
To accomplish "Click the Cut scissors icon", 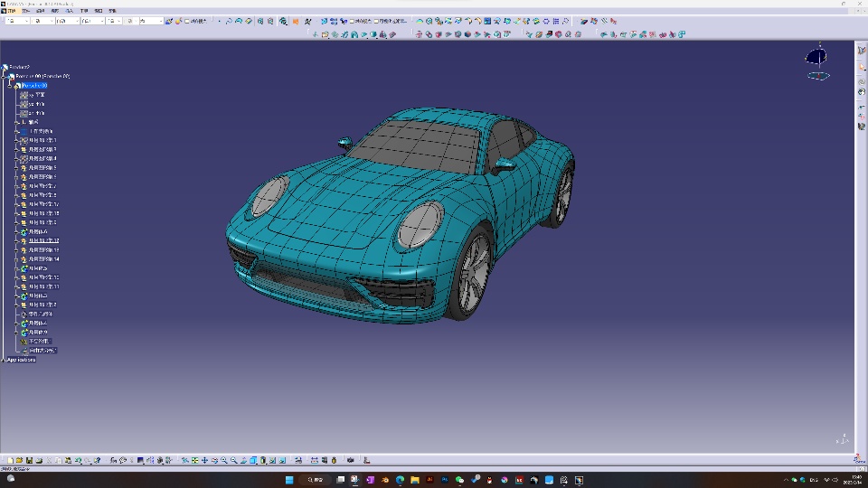I will (x=49, y=460).
